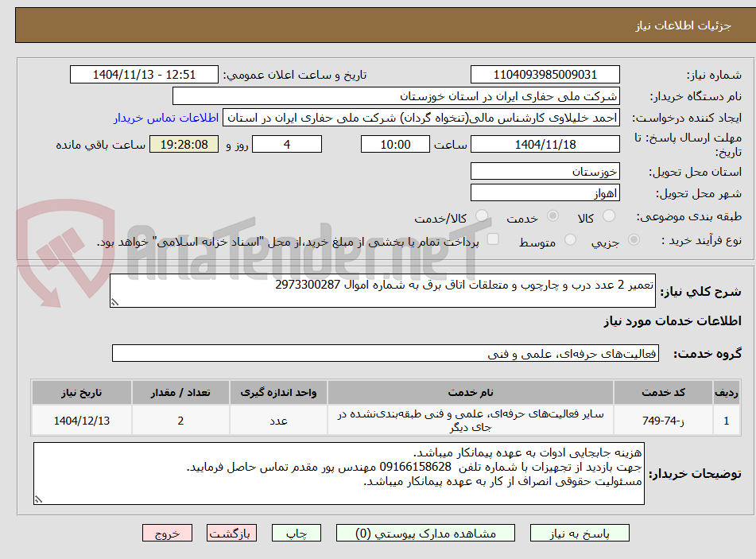Image resolution: width=756 pixels, height=559 pixels.
Task: Click the بازگشت back button
Action: [231, 533]
